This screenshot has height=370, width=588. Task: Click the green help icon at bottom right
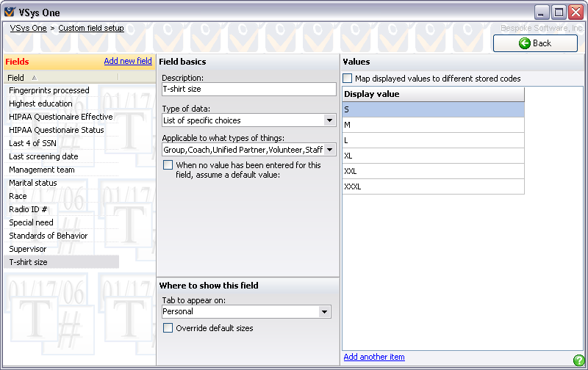click(x=578, y=360)
